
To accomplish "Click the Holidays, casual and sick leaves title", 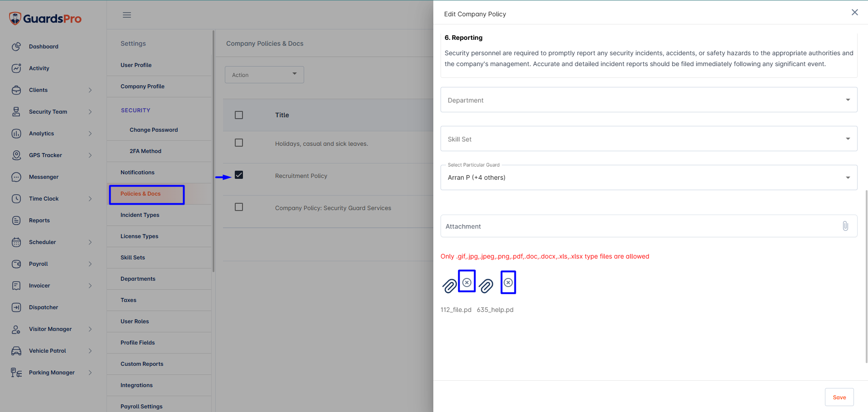I will (x=321, y=144).
